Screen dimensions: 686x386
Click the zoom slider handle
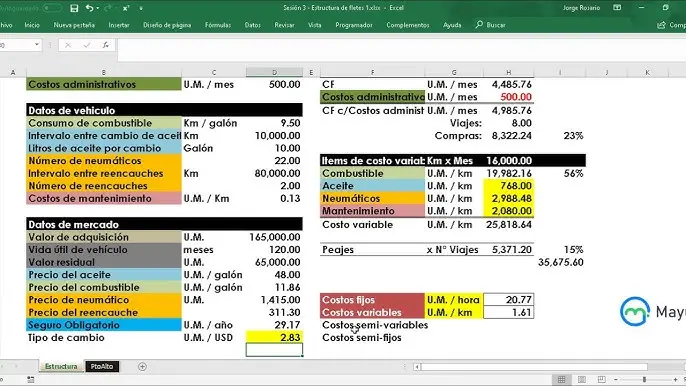click(644, 379)
